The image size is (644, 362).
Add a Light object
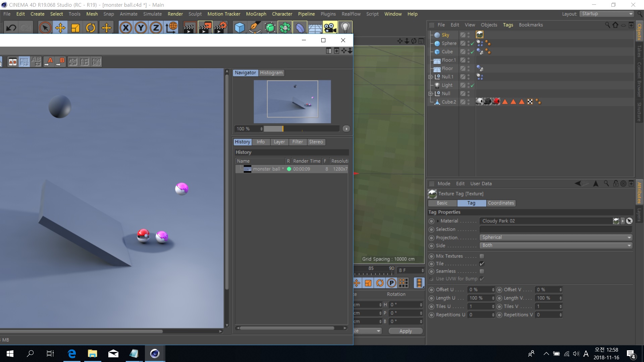(x=345, y=28)
